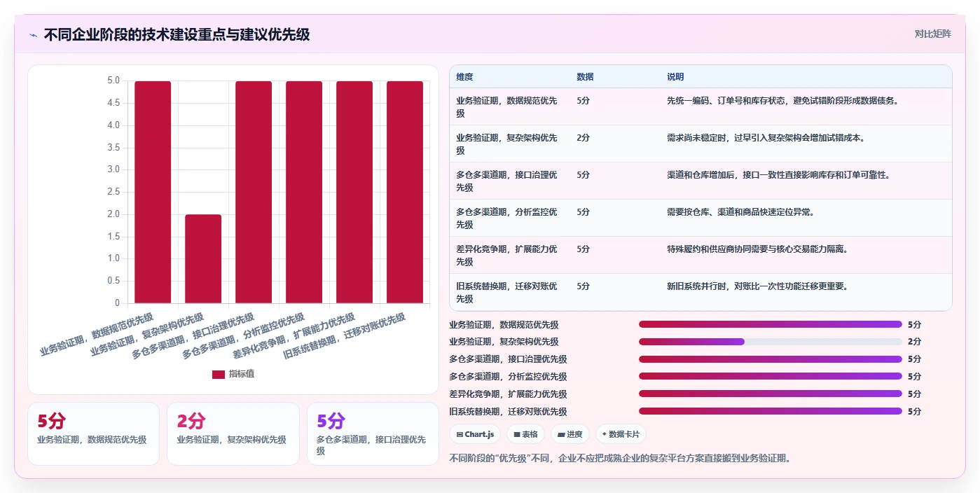Select table cell 多仓多渠道期，分析监控优先级
The image size is (980, 493).
pos(509,218)
